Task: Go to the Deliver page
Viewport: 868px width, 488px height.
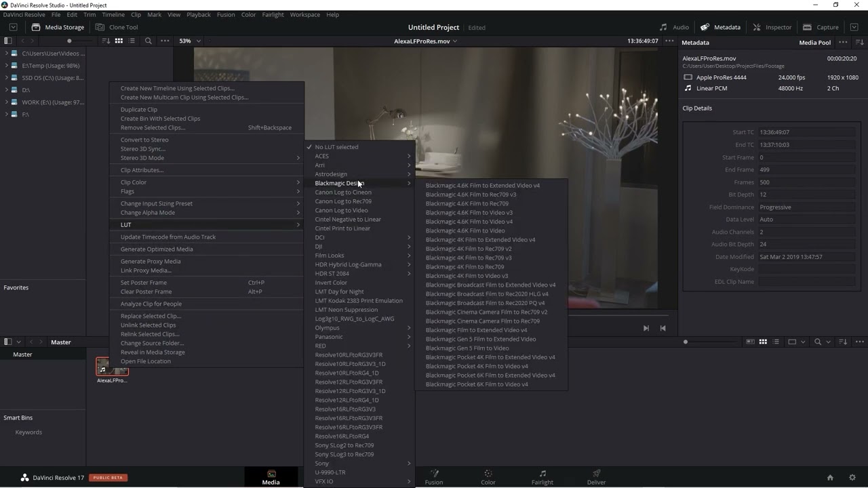Action: (x=597, y=477)
